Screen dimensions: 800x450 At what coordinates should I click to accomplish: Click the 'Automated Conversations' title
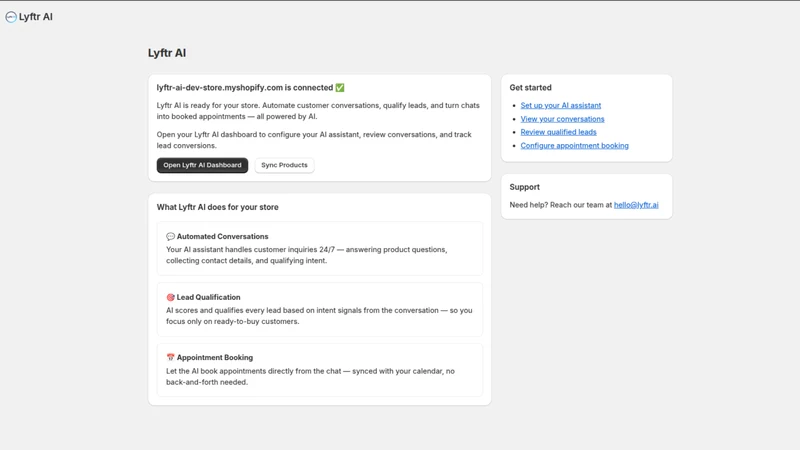click(x=222, y=236)
